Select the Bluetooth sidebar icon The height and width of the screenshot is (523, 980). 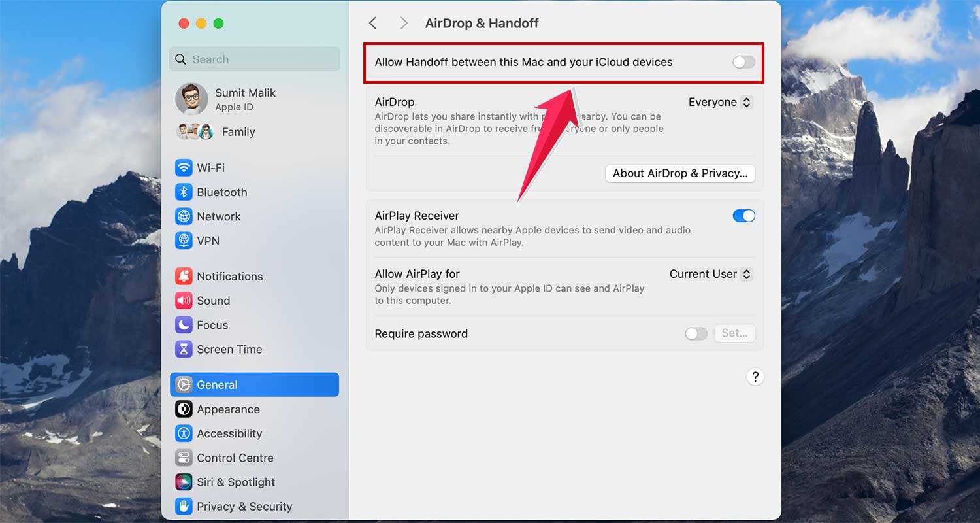tap(184, 192)
